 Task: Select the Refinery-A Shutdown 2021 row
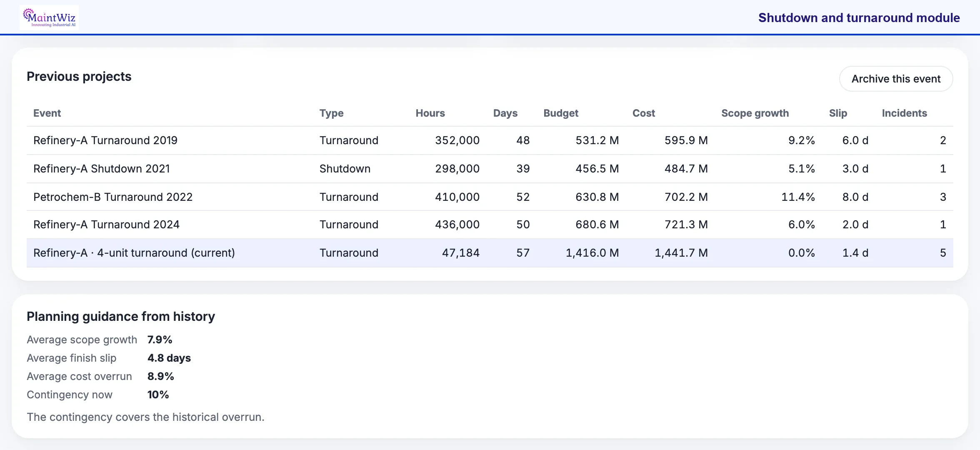[x=490, y=169]
